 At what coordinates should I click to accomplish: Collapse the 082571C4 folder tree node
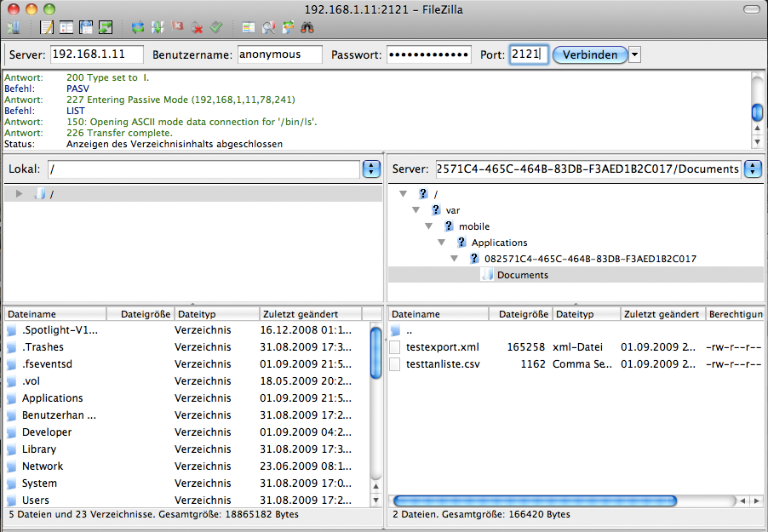tap(454, 258)
